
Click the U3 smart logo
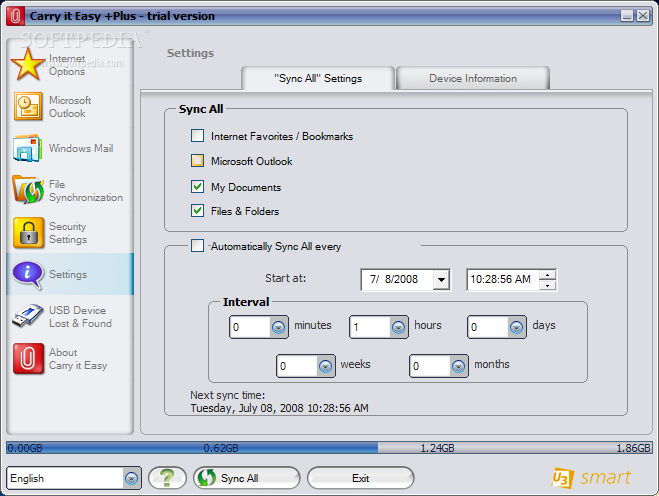coord(591,478)
